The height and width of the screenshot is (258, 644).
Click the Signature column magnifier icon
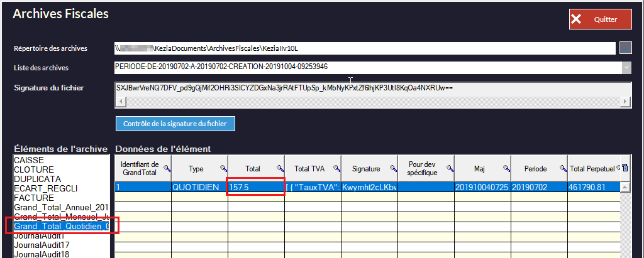[393, 168]
